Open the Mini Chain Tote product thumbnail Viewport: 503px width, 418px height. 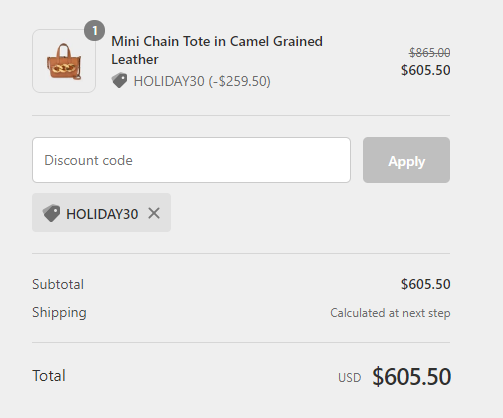[x=64, y=61]
